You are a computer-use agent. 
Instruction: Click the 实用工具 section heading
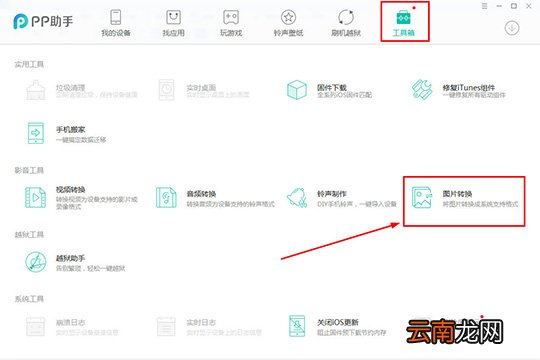tap(29, 64)
